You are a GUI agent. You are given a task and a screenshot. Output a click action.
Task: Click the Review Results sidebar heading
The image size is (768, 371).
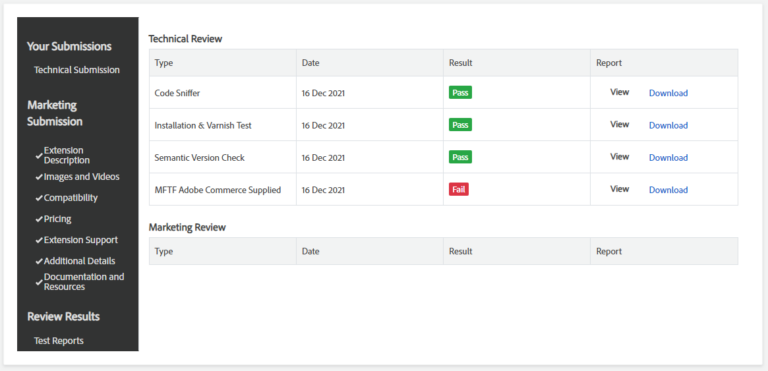pos(64,317)
